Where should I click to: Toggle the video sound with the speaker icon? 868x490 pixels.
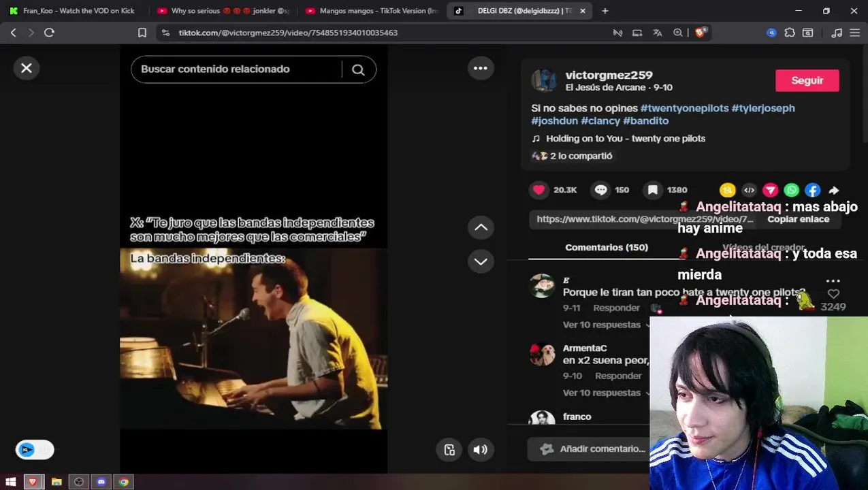481,449
